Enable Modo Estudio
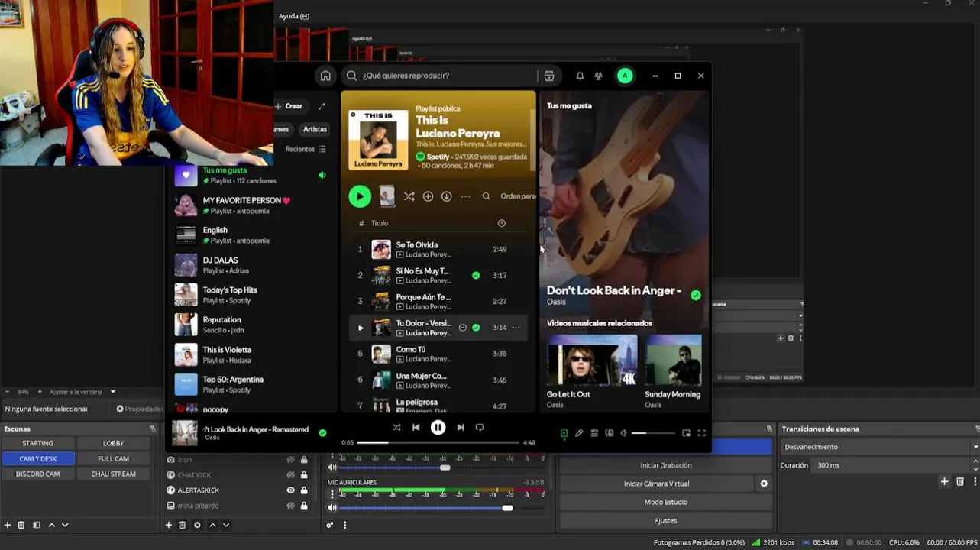This screenshot has width=980, height=550. [x=665, y=502]
